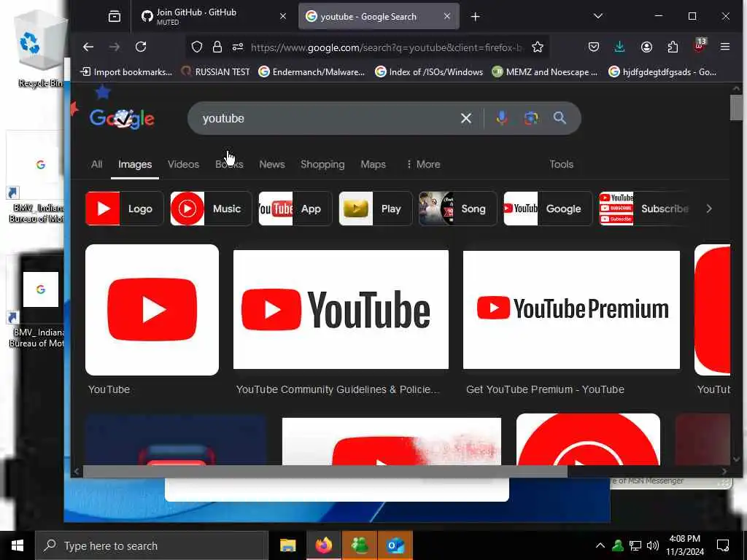Open the Endermanch/Malware bookmark

(x=311, y=72)
